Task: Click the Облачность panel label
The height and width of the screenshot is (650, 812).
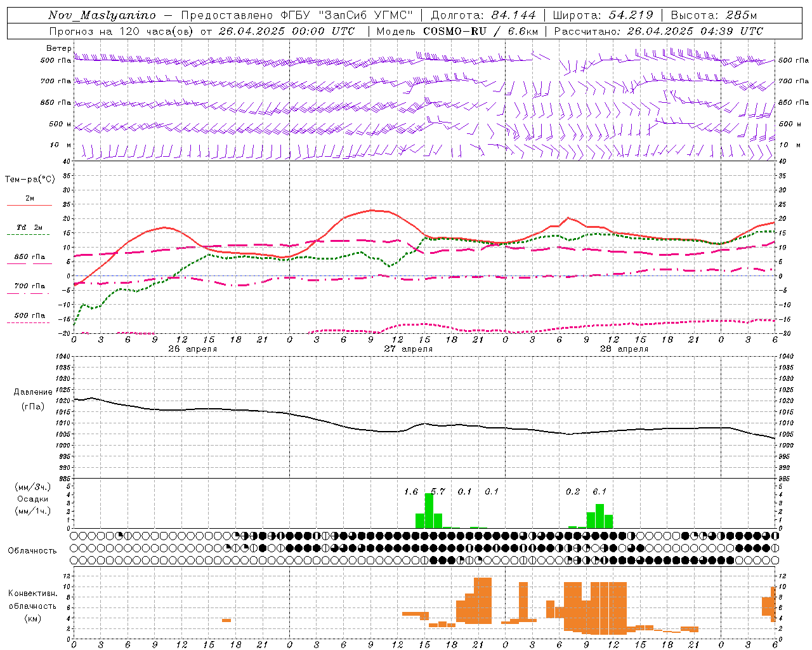Action: [x=32, y=551]
